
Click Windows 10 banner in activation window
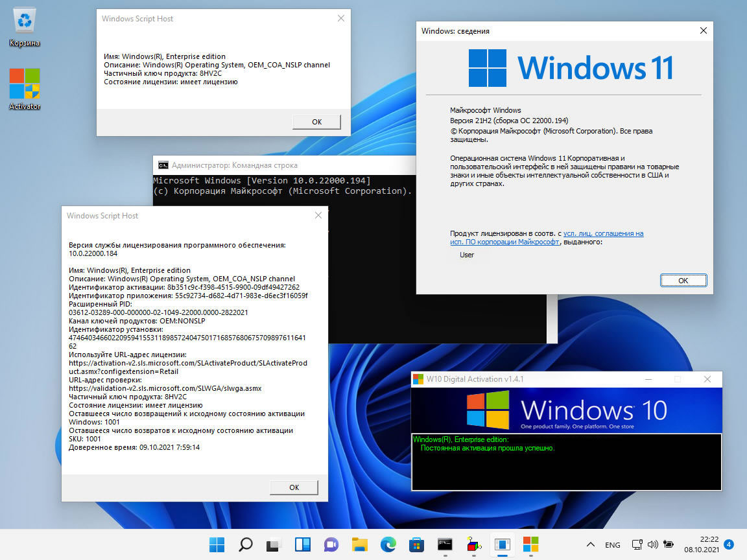[x=567, y=410]
